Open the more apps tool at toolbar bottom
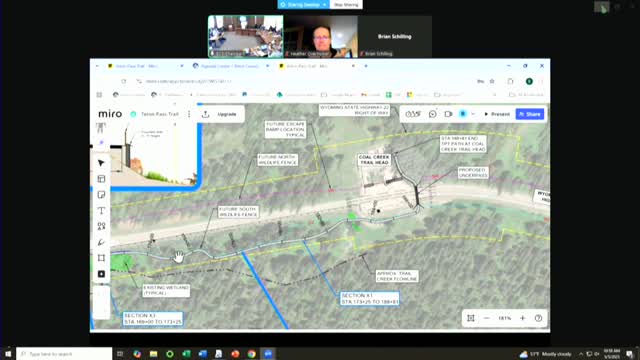The height and width of the screenshot is (360, 640). 101,274
